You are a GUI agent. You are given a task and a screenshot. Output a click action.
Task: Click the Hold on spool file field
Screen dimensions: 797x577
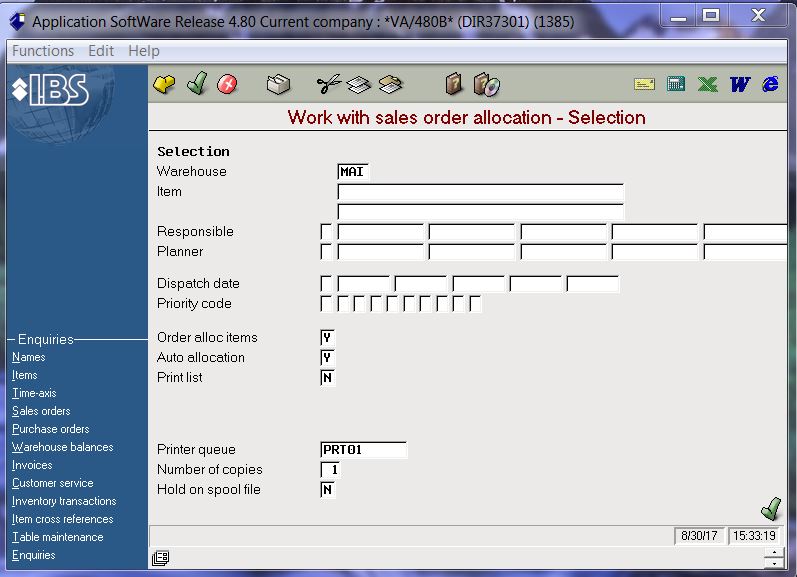click(x=327, y=490)
